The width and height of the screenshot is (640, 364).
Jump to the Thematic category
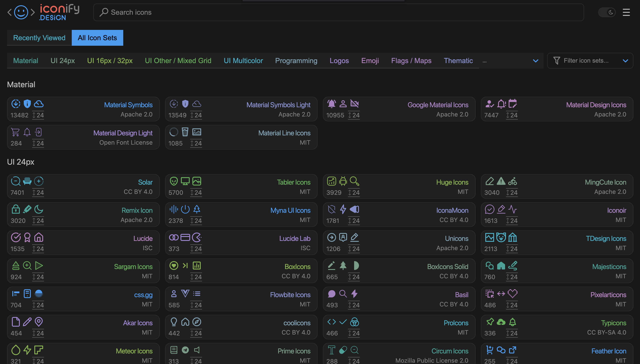(458, 60)
